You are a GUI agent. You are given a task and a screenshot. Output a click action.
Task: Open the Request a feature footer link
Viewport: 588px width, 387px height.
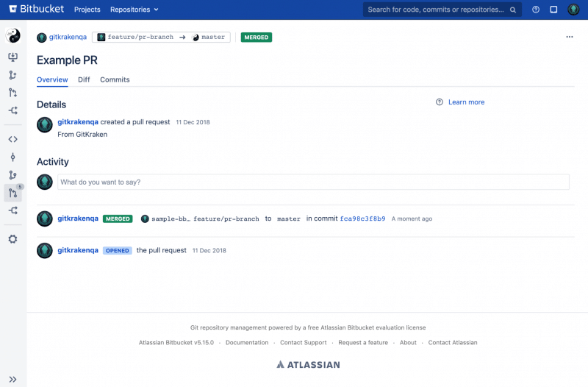coord(363,343)
